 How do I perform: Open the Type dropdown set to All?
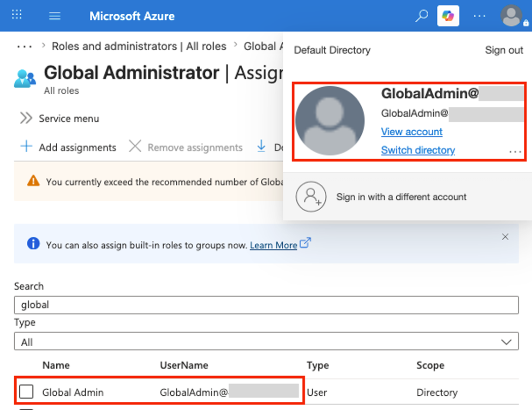267,341
